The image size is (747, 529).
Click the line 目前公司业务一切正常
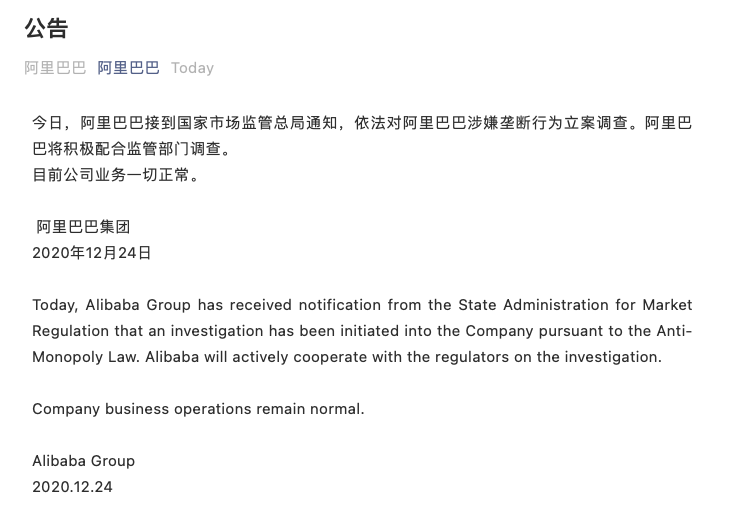pos(116,175)
